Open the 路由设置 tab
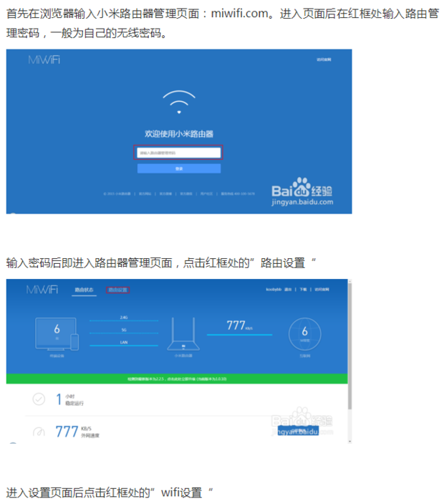This screenshot has width=444, height=504. coord(118,290)
